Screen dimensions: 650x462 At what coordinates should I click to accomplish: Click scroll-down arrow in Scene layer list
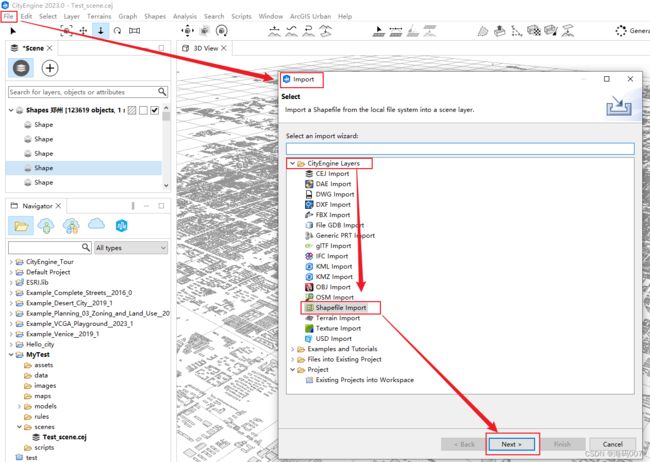(166, 185)
